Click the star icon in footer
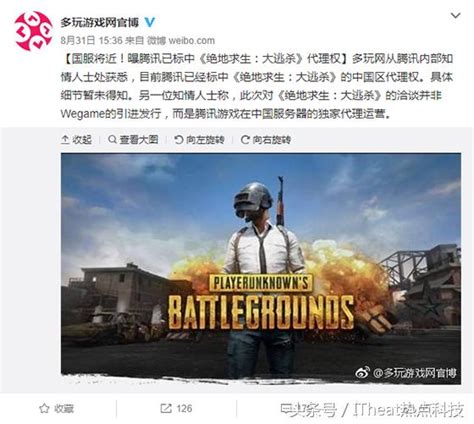Image resolution: width=474 pixels, height=424 pixels. [x=44, y=408]
